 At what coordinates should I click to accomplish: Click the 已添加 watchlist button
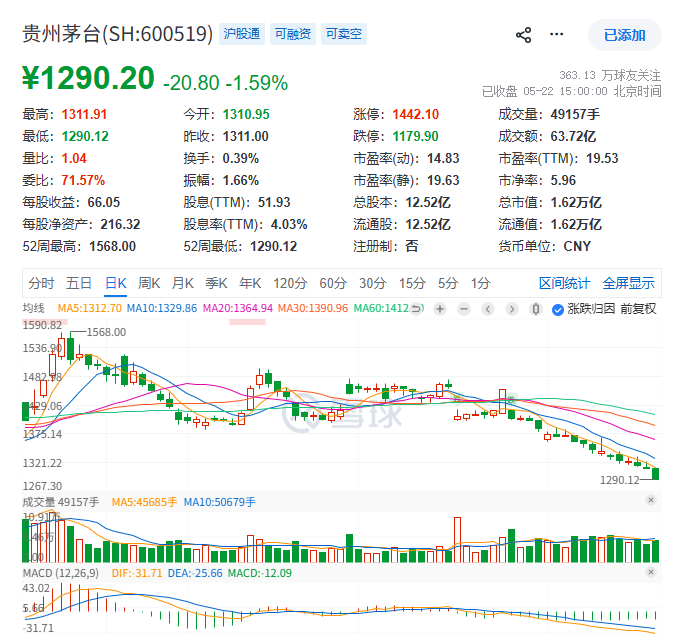[625, 35]
